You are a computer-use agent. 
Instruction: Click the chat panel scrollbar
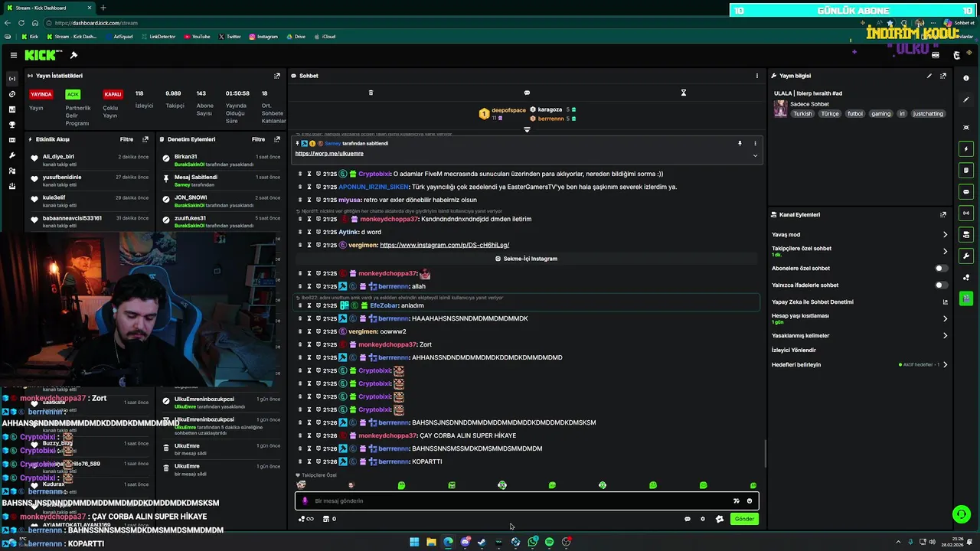765,453
